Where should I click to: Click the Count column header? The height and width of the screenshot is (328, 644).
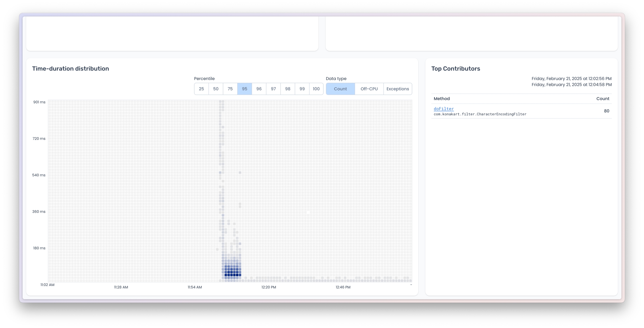coord(603,99)
